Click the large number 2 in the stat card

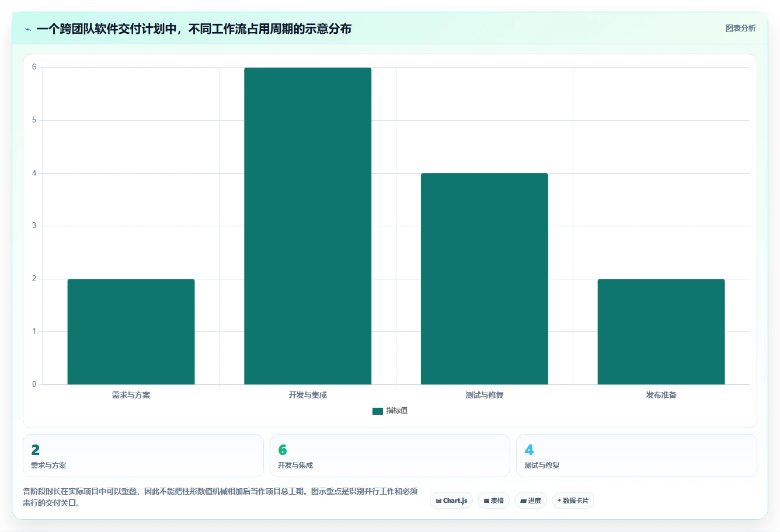[36, 450]
